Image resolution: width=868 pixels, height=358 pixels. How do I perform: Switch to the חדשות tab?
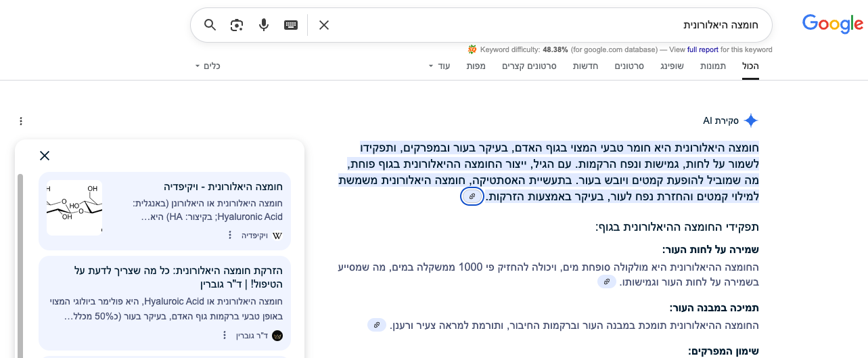coord(585,66)
